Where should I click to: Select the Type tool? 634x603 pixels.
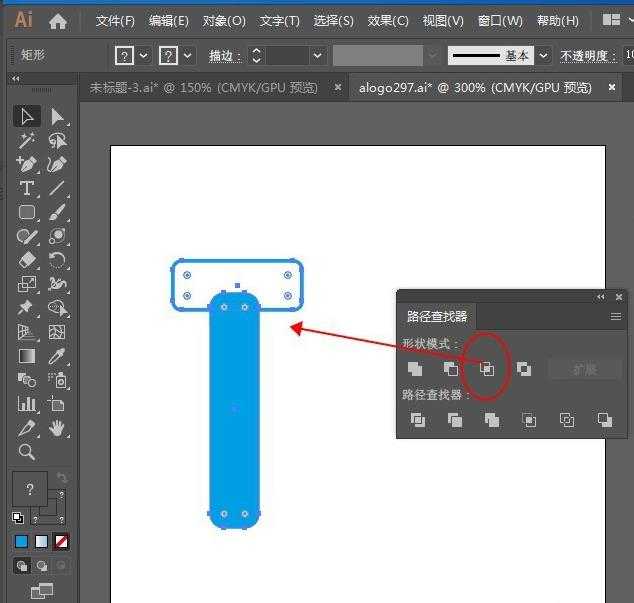tap(27, 188)
